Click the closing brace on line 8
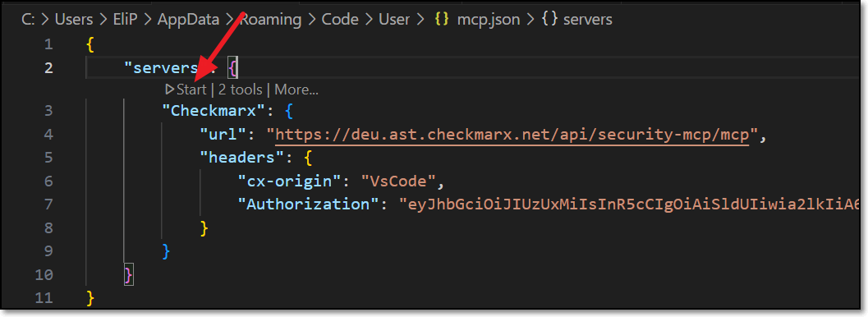 [204, 228]
